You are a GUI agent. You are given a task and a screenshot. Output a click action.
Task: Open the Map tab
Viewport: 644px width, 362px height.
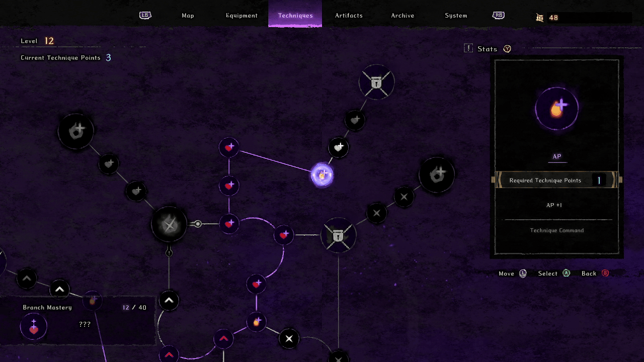(x=188, y=16)
